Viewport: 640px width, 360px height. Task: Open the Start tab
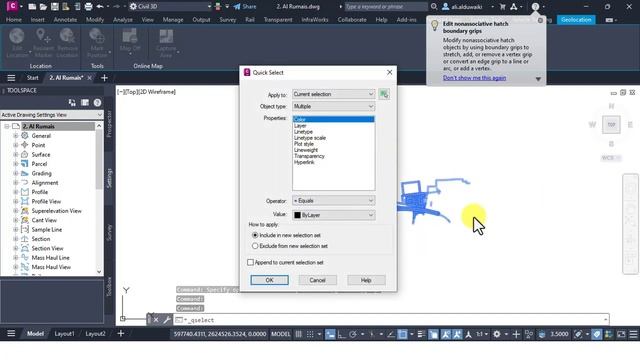(32, 78)
